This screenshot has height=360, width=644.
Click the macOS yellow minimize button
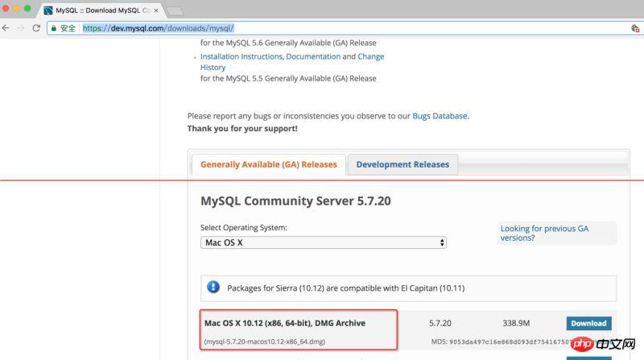(x=16, y=8)
